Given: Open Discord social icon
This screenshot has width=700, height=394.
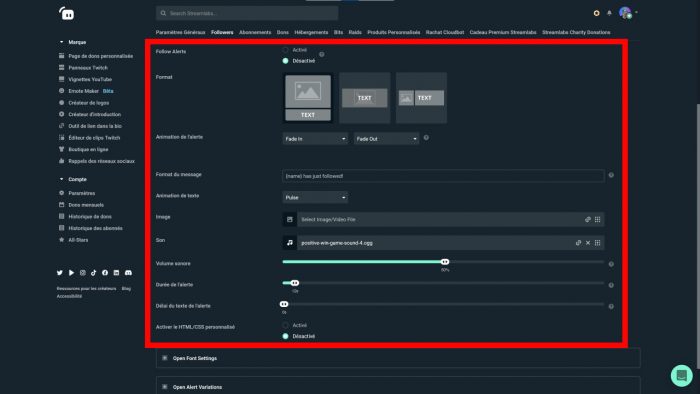Looking at the screenshot, I should point(128,273).
